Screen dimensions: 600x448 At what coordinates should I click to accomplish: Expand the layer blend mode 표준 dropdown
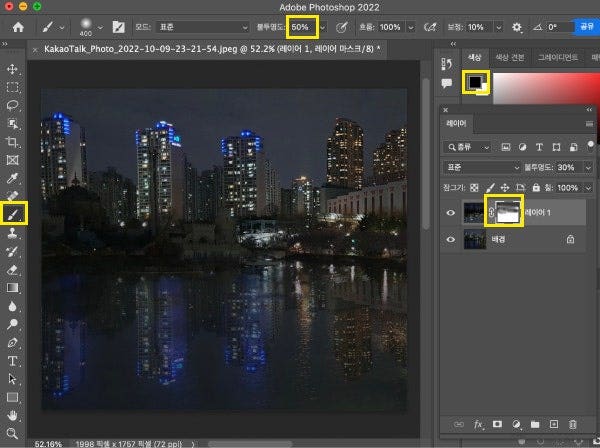pyautogui.click(x=483, y=167)
